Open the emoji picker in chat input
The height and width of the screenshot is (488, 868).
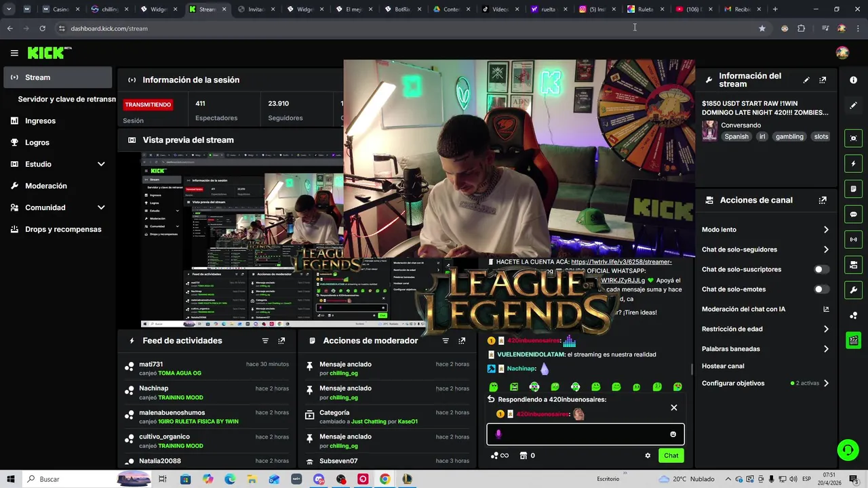673,434
